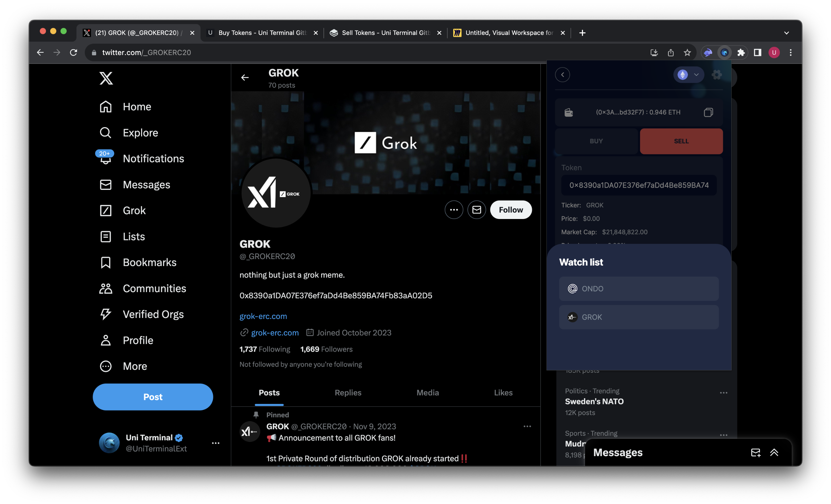The height and width of the screenshot is (504, 831).
Task: Copy wallet address using copy icon
Action: click(708, 112)
